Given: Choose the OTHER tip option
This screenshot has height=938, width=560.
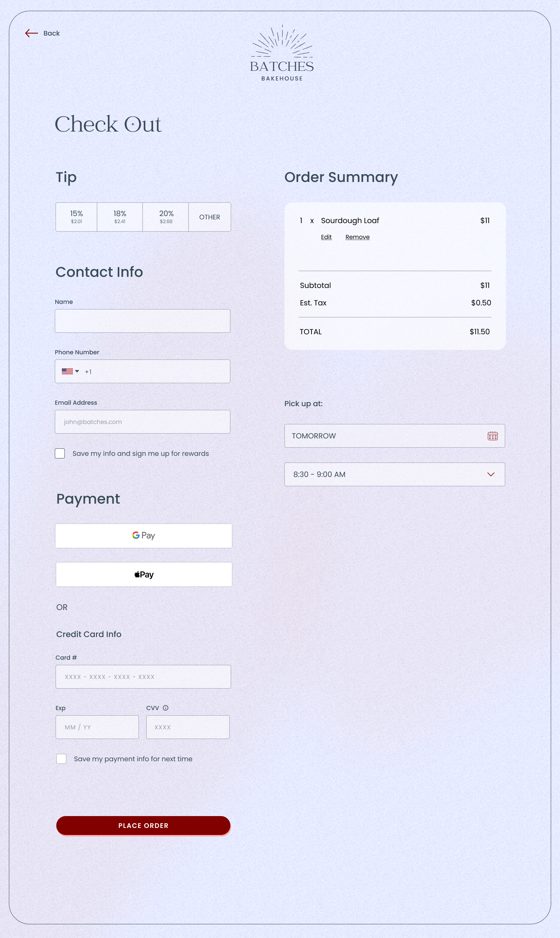Looking at the screenshot, I should [x=210, y=217].
